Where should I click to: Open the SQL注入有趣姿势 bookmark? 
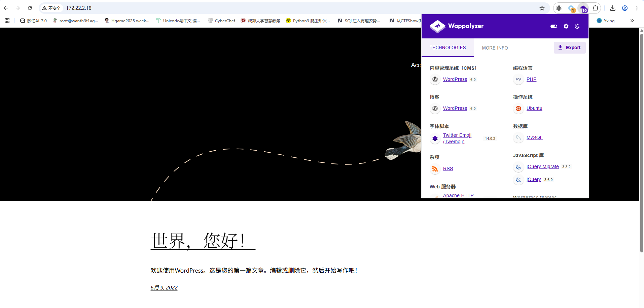pos(359,21)
